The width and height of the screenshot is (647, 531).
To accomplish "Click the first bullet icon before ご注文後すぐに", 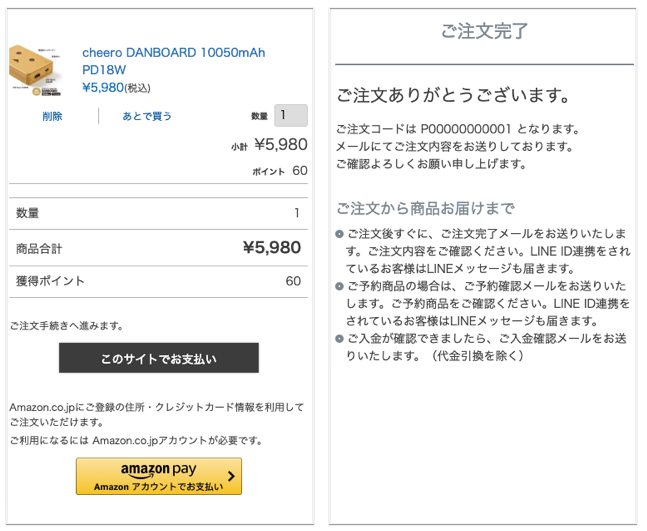I will coord(339,234).
